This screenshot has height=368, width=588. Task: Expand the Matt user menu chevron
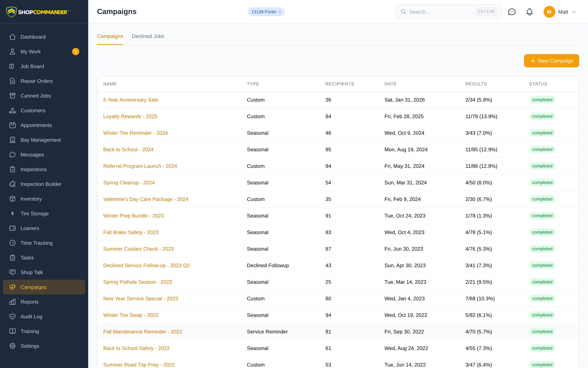(574, 12)
